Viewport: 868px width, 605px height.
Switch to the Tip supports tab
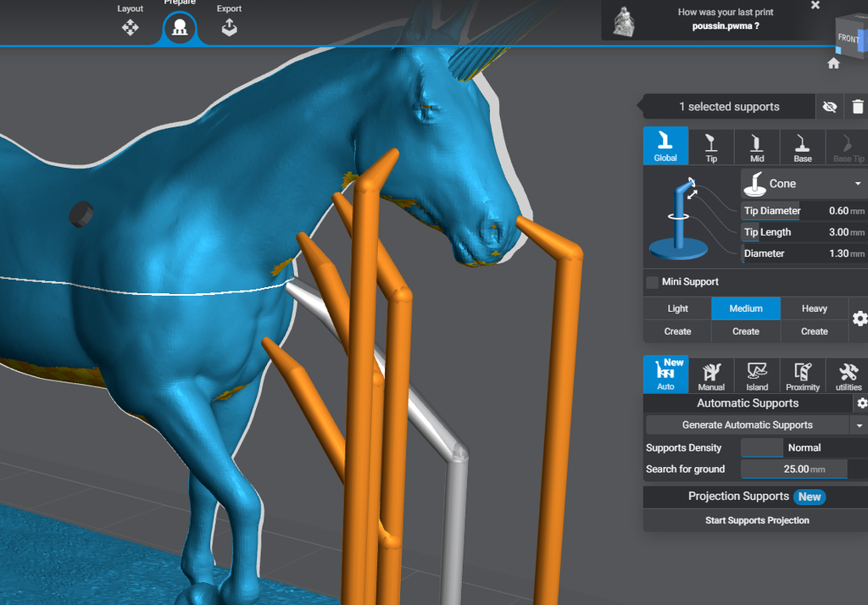tap(711, 146)
